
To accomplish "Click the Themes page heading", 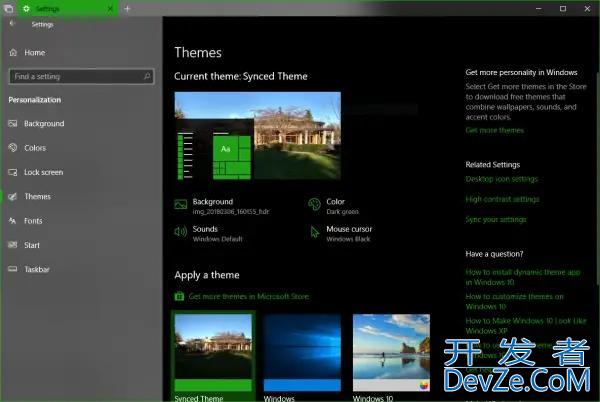I will pyautogui.click(x=198, y=52).
